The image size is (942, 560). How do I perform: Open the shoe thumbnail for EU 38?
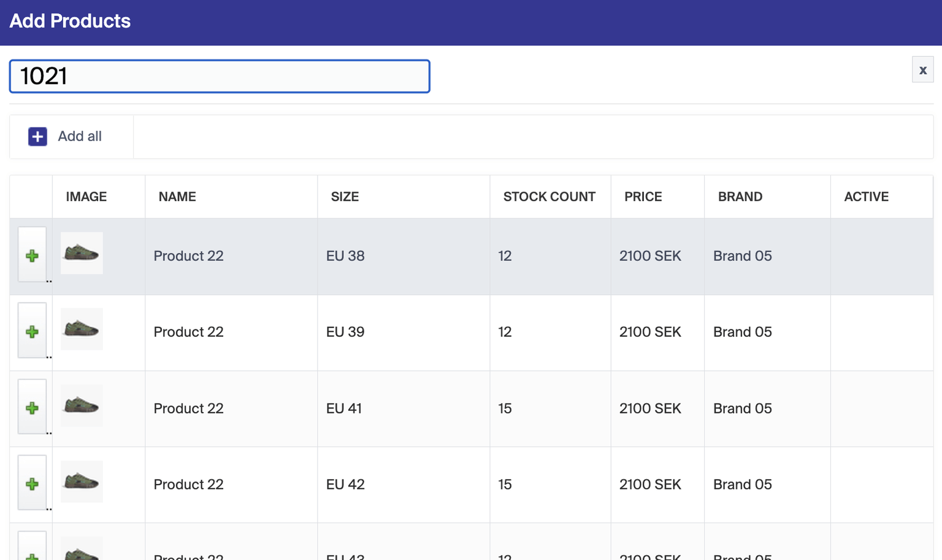point(82,253)
